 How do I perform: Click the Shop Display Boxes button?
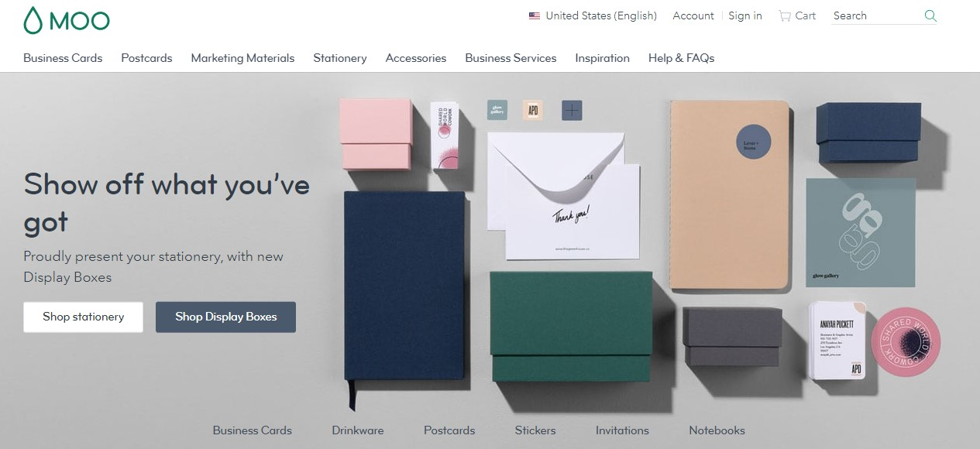point(225,317)
